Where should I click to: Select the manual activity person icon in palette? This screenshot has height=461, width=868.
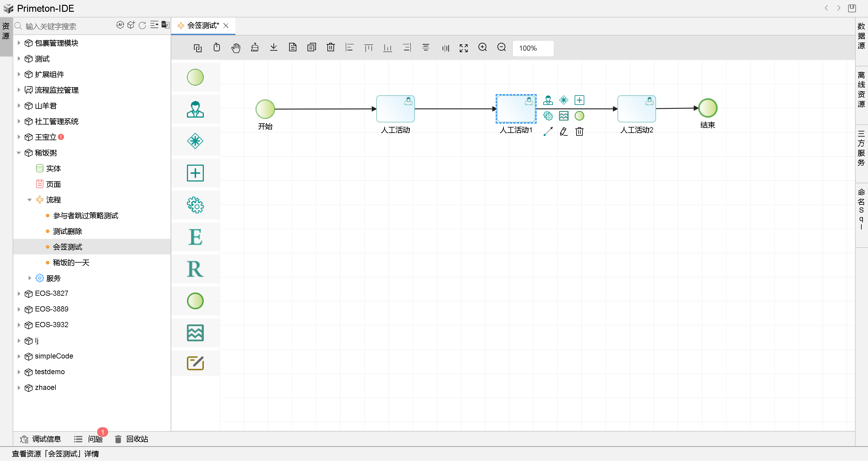point(195,109)
